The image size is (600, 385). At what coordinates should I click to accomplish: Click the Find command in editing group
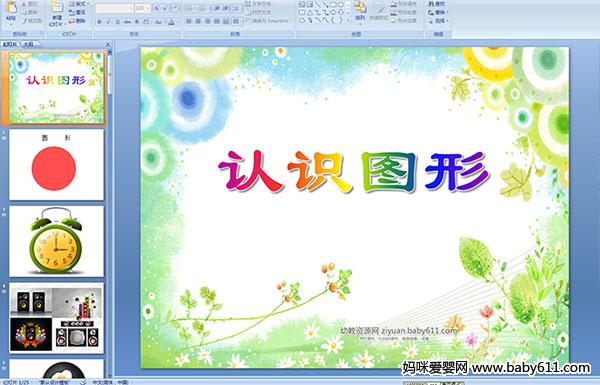436,3
